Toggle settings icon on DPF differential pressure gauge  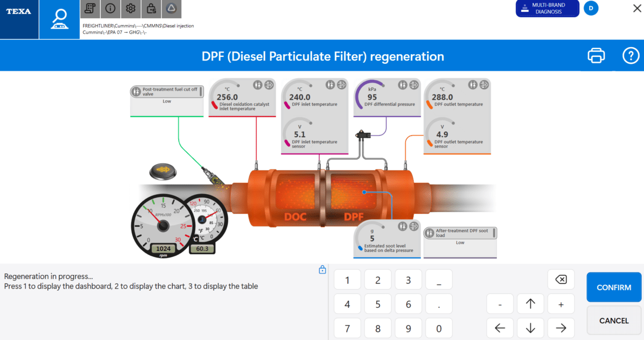(x=402, y=85)
